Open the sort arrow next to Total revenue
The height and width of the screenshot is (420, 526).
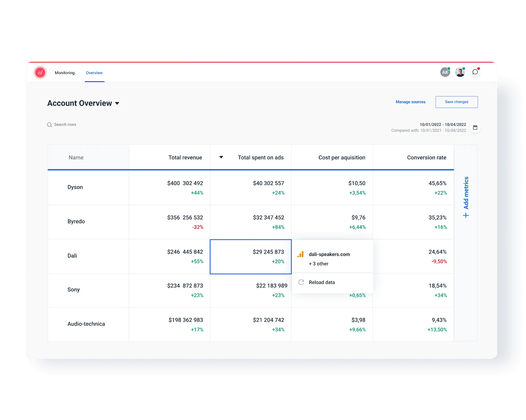(221, 157)
